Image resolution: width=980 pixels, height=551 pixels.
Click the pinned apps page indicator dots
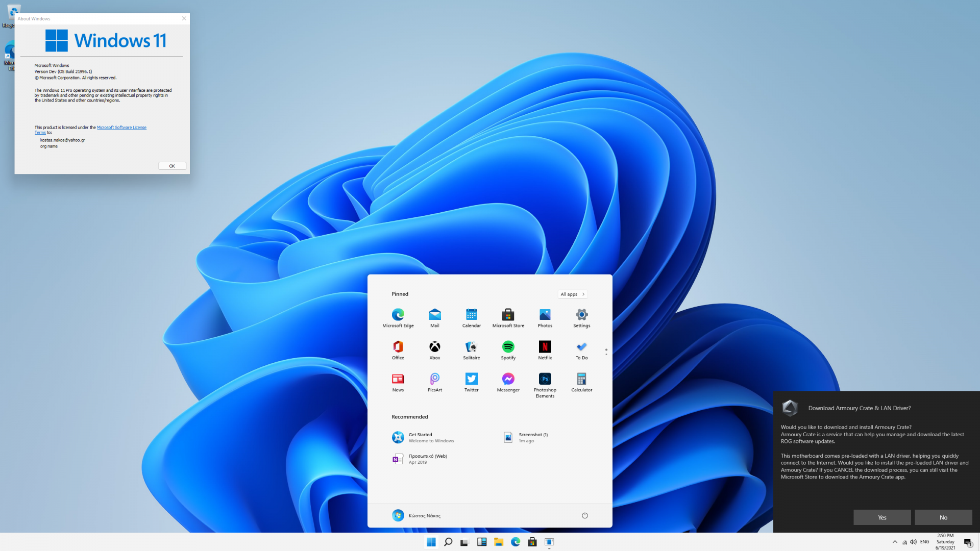(606, 352)
